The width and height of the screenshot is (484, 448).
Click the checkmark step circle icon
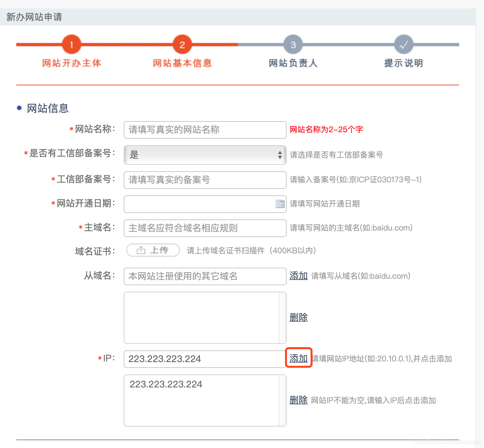pos(404,45)
